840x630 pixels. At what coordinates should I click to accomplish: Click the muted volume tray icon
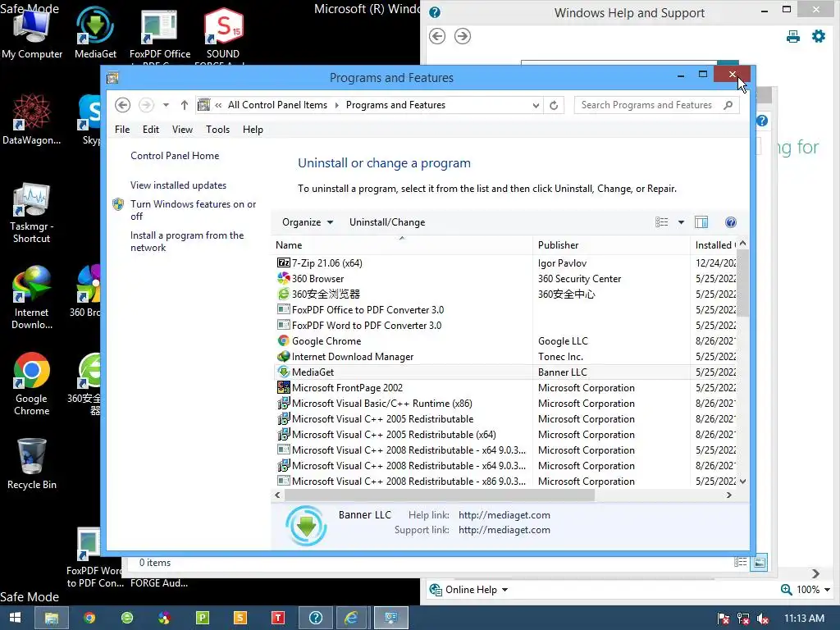tap(763, 619)
